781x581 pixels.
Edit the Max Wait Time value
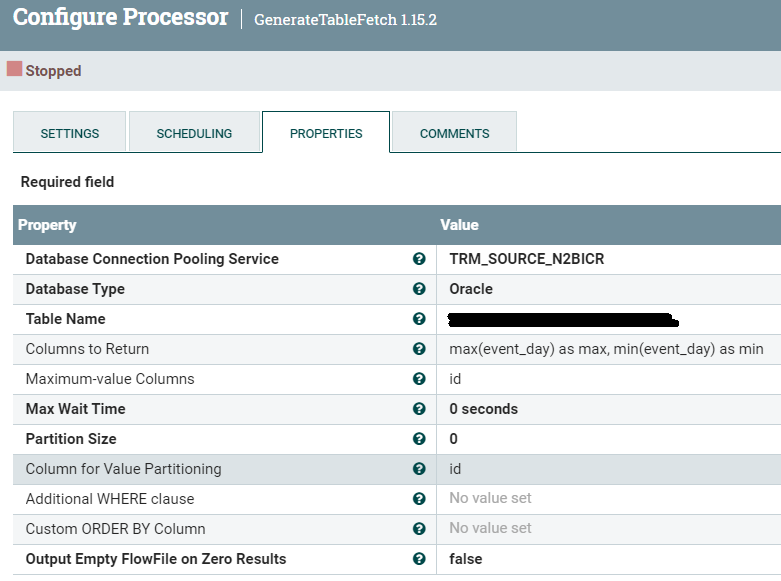coord(483,409)
